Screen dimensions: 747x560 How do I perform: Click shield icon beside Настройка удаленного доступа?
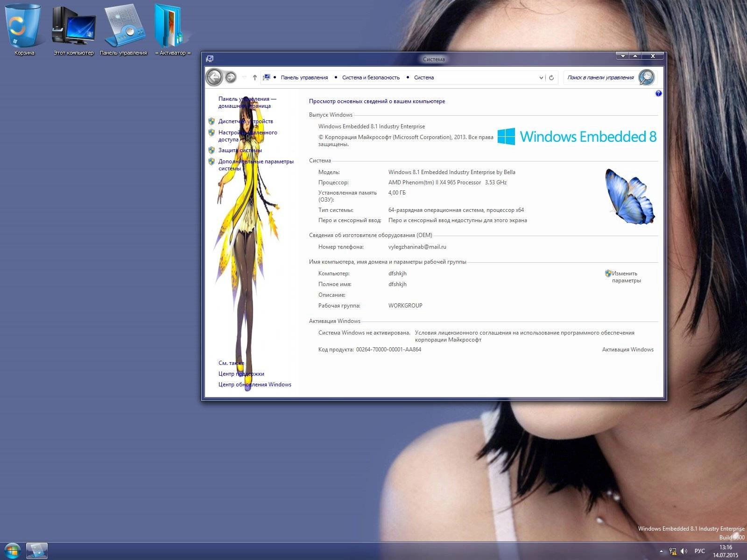pos(211,133)
